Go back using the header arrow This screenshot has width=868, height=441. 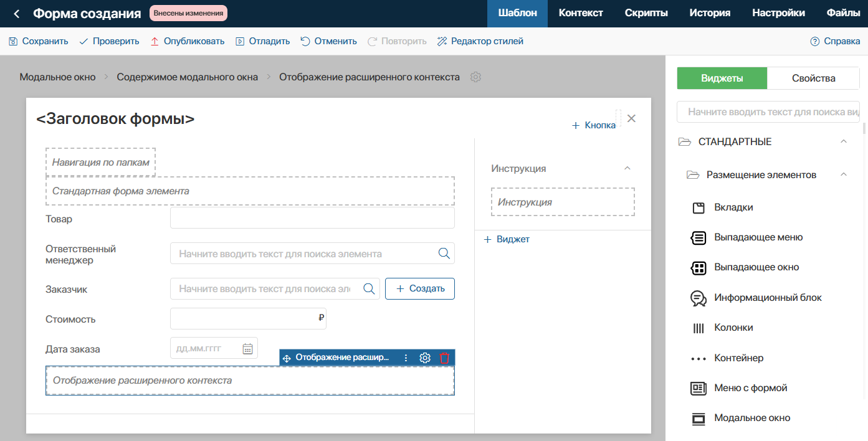coord(17,13)
